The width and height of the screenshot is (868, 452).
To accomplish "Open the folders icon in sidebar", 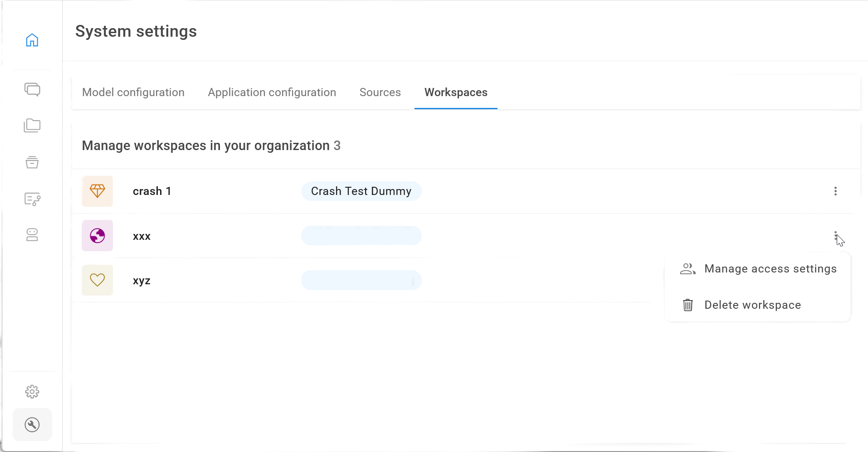I will tap(32, 126).
